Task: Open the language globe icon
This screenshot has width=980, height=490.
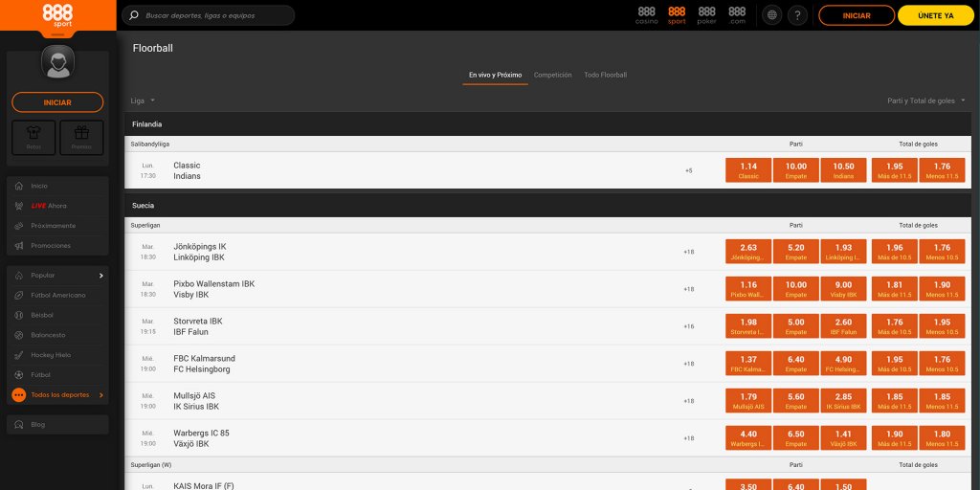Action: pyautogui.click(x=772, y=15)
